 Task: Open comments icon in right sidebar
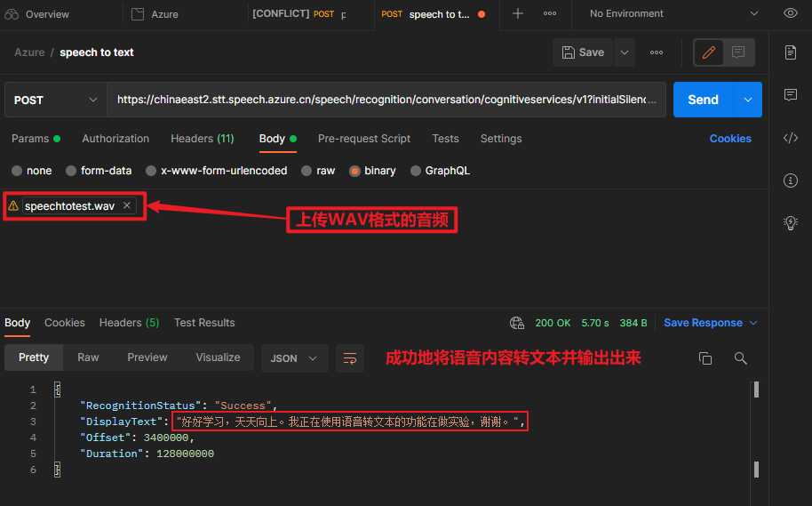point(791,94)
